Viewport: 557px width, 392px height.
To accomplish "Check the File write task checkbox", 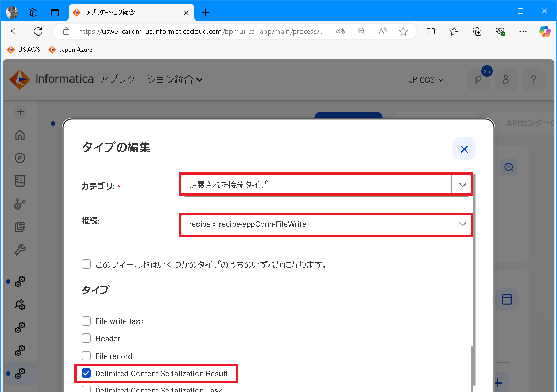I will coord(86,321).
